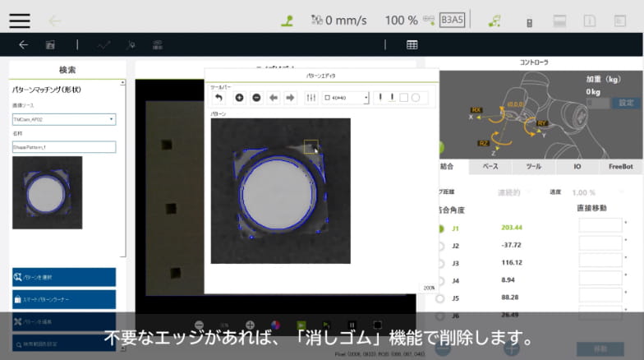
Task: Click the save icon in dark toolbar
Action: [50, 44]
